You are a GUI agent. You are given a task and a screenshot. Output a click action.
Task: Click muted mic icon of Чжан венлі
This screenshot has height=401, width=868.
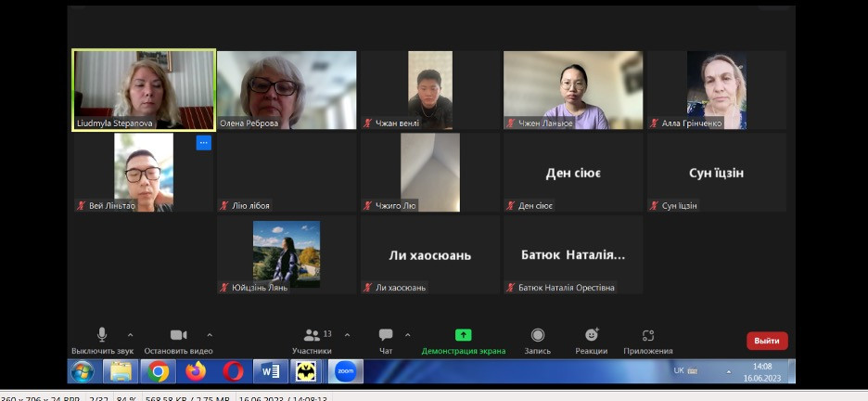pyautogui.click(x=367, y=123)
